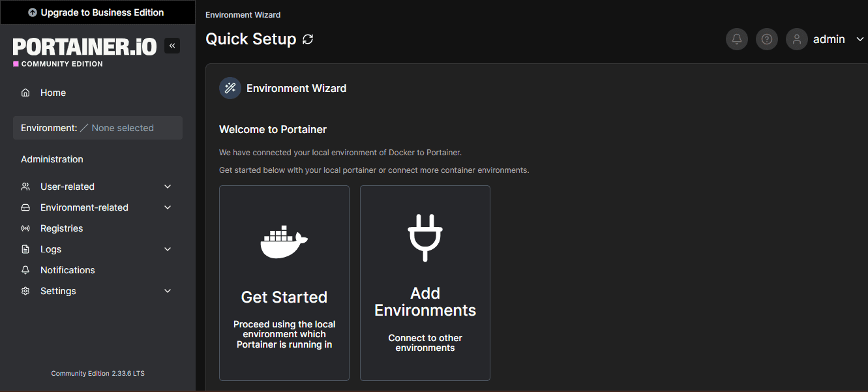
Task: Open the Community Edition 2.33.6 LTS link
Action: (97, 373)
